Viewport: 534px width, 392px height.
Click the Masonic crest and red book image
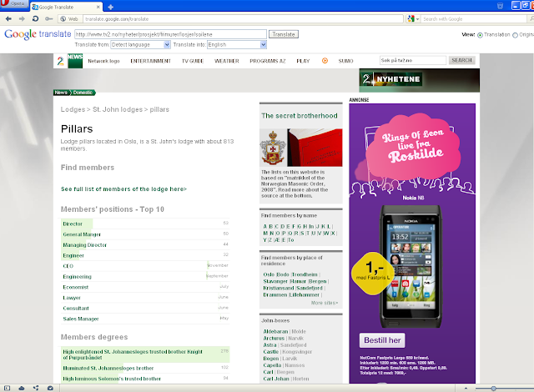click(x=301, y=148)
